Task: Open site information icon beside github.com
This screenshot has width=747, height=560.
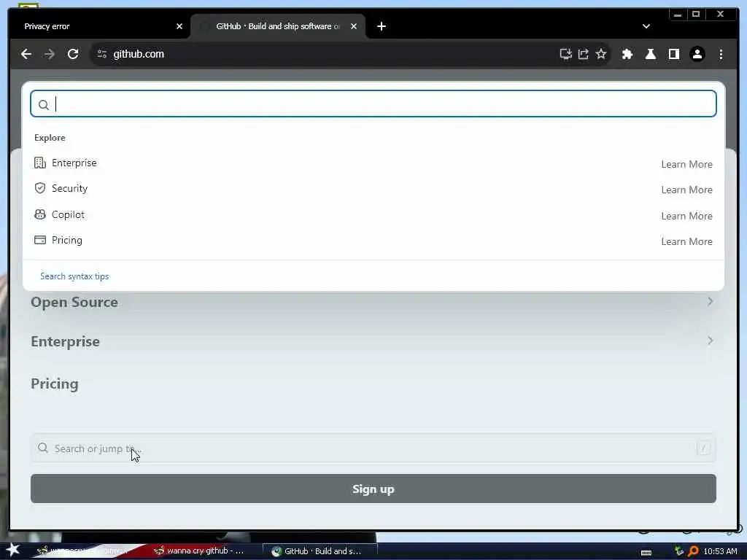Action: point(102,54)
